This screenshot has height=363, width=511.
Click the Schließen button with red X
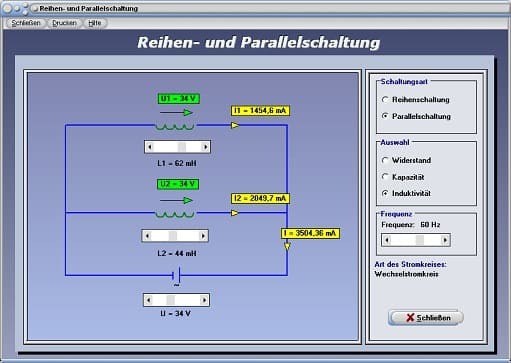pyautogui.click(x=426, y=318)
